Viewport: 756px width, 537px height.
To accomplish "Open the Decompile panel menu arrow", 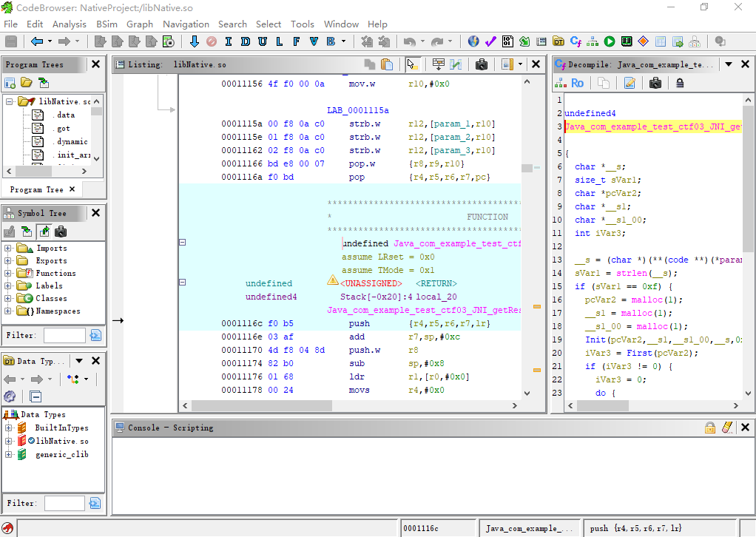I will tap(729, 64).
